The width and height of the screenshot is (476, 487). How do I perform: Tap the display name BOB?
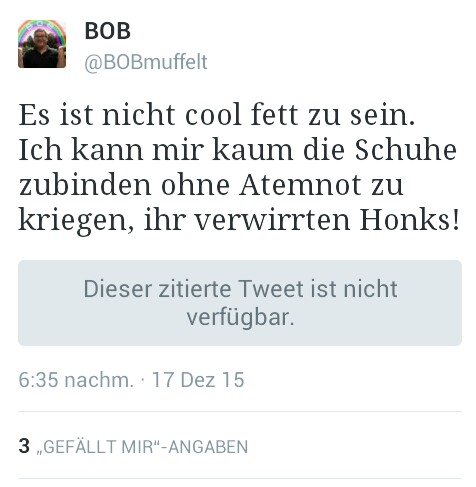(107, 31)
